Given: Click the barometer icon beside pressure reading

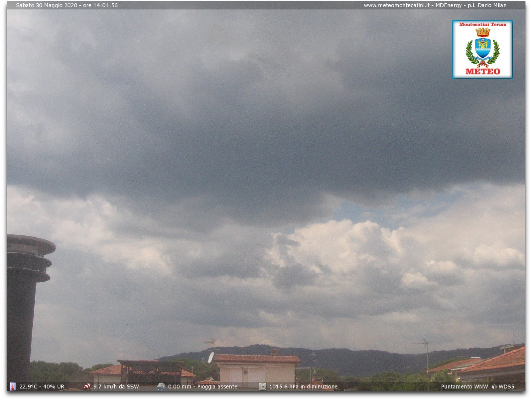Looking at the screenshot, I should pyautogui.click(x=263, y=386).
